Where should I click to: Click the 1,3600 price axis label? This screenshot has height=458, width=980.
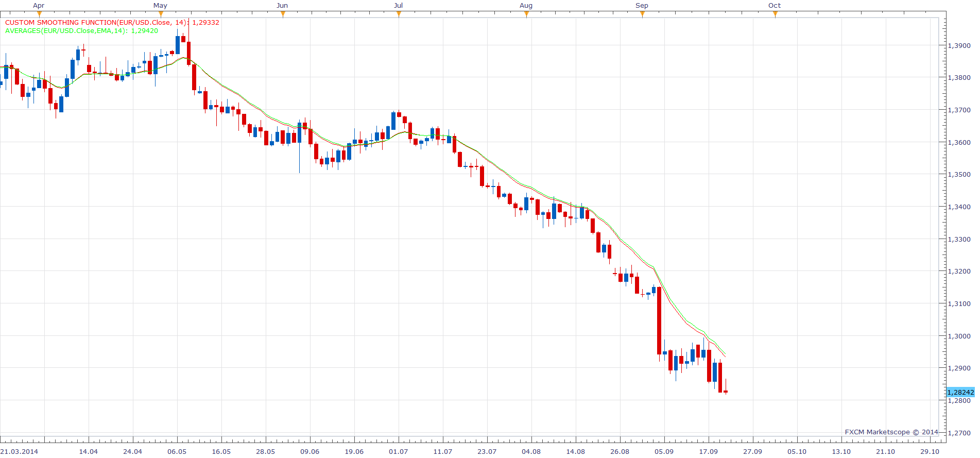959,142
